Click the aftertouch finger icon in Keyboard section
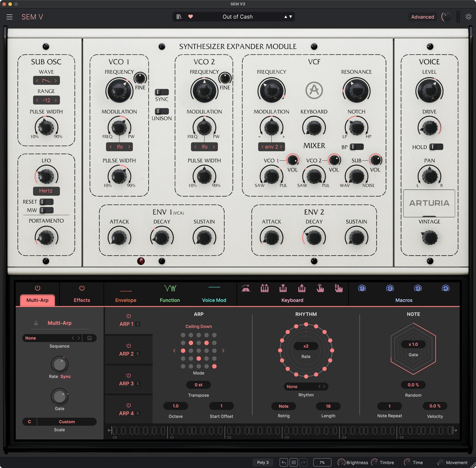 [x=321, y=288]
